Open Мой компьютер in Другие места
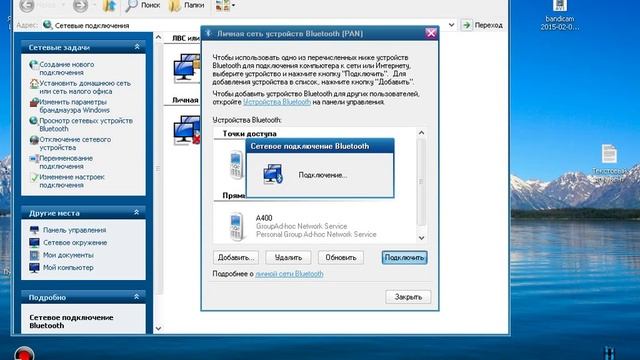640x360 pixels. pyautogui.click(x=68, y=268)
